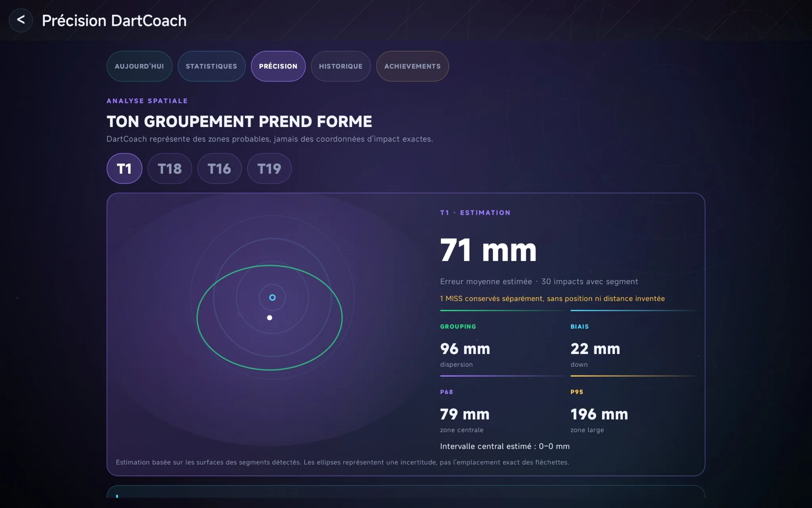Click the 1 MISS warning text
Image resolution: width=812 pixels, height=508 pixels.
click(552, 298)
